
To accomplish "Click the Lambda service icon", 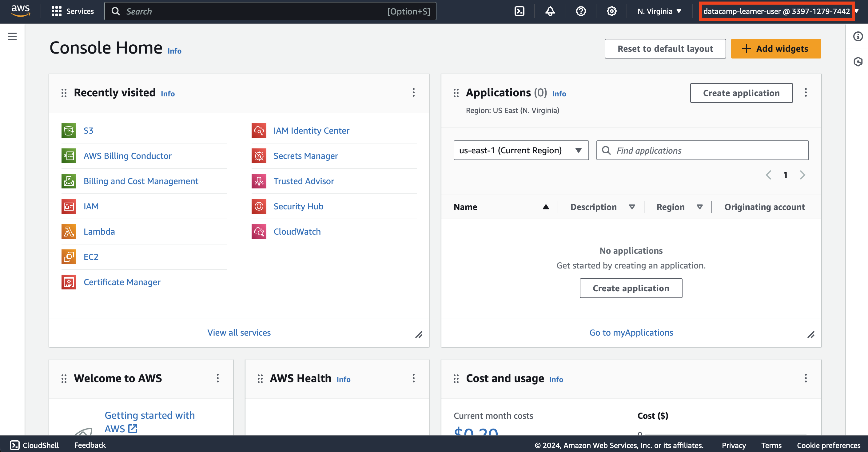I will click(69, 232).
